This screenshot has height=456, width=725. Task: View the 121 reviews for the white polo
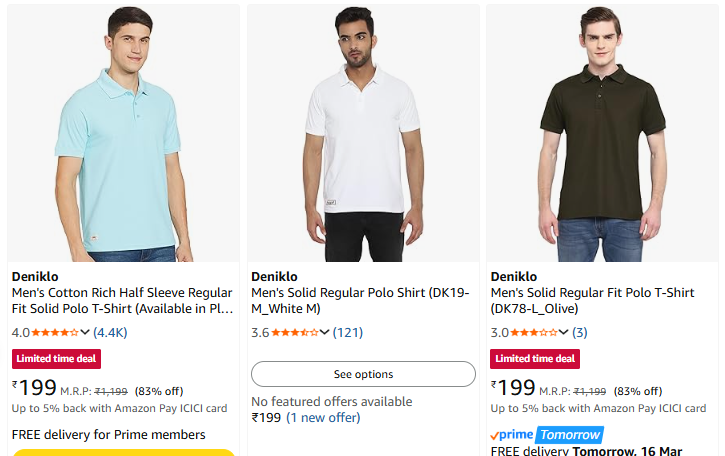(348, 333)
